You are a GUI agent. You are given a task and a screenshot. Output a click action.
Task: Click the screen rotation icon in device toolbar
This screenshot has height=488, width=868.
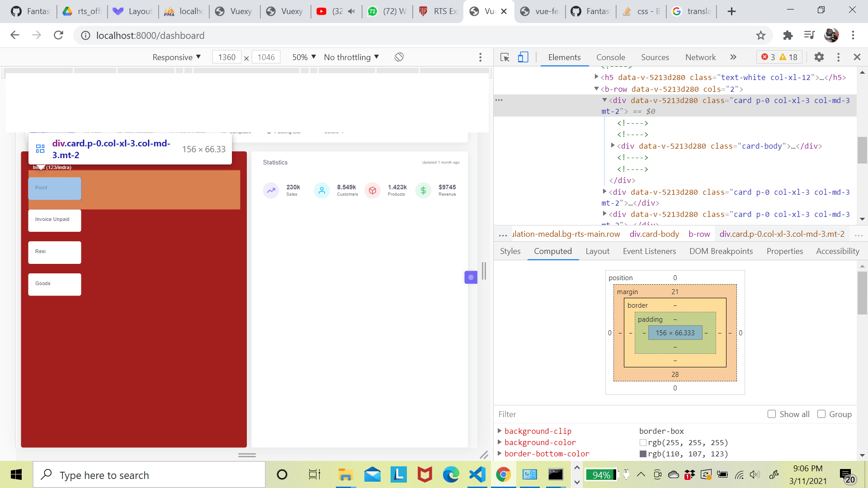(399, 57)
